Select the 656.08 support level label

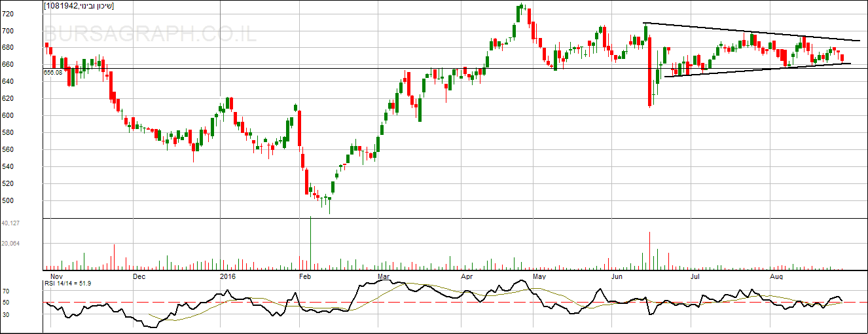coord(52,73)
